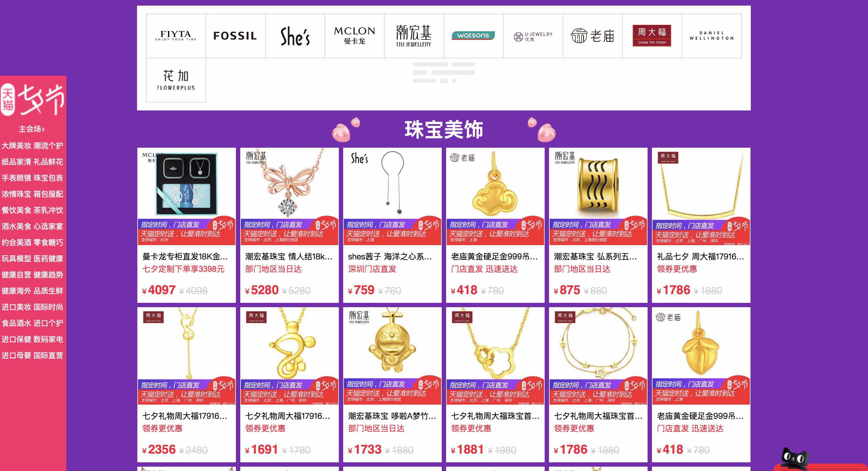
Task: Click the Tmall cat mascot icon
Action: 794,458
